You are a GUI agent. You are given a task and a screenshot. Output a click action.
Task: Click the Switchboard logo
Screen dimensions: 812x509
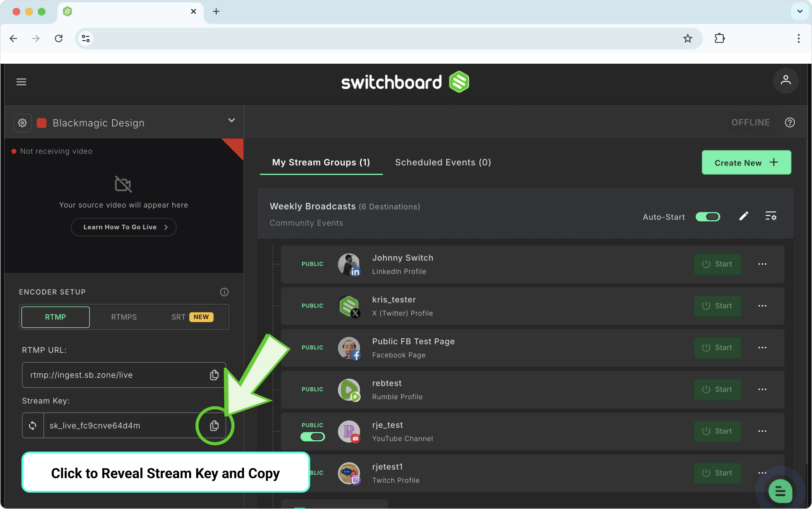click(405, 82)
